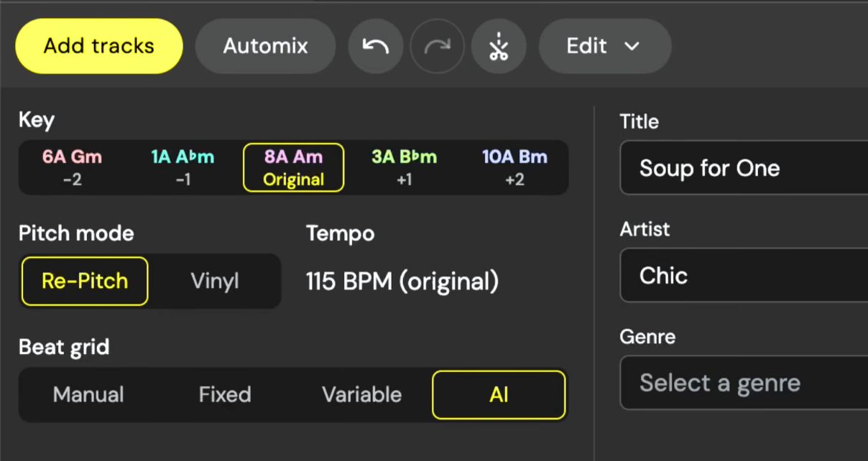The image size is (868, 461).
Task: Open the Edit dropdown menu
Action: point(605,46)
